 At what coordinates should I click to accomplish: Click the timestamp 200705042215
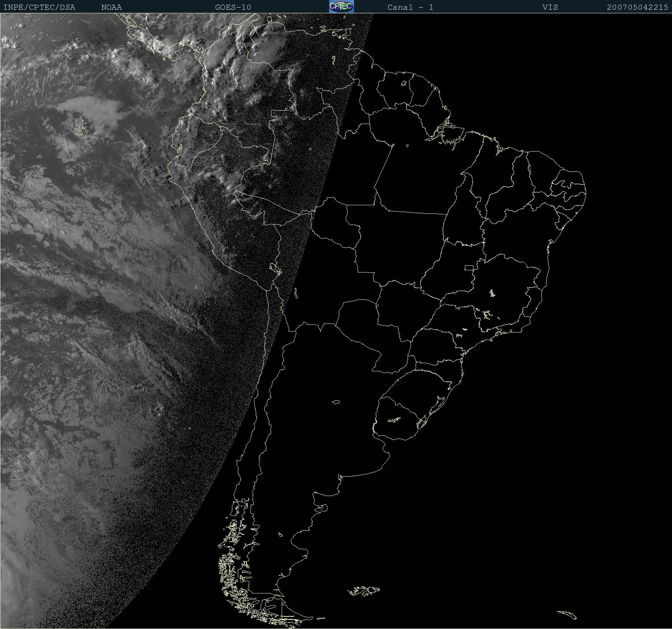[x=638, y=7]
